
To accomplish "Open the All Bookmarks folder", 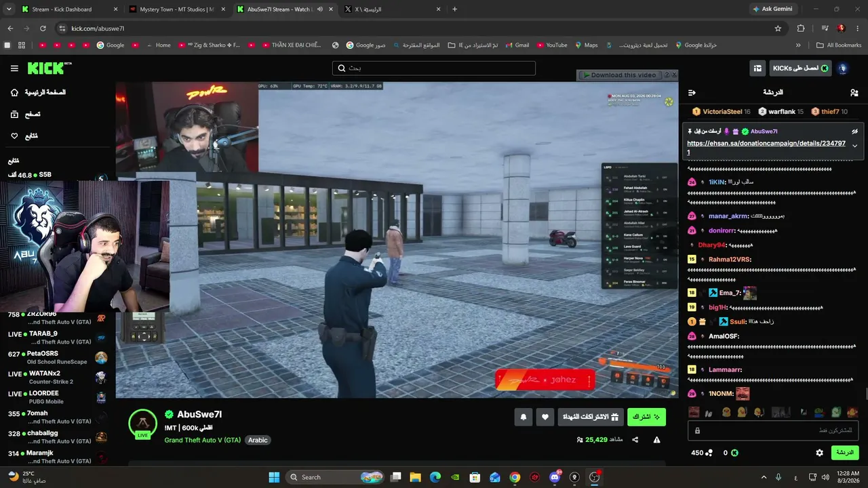I will tap(838, 45).
